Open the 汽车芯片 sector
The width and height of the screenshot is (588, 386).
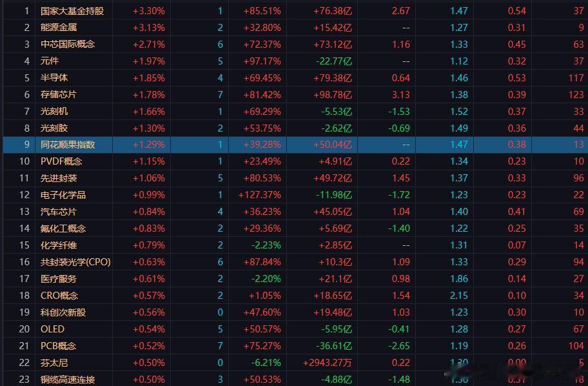pos(59,212)
